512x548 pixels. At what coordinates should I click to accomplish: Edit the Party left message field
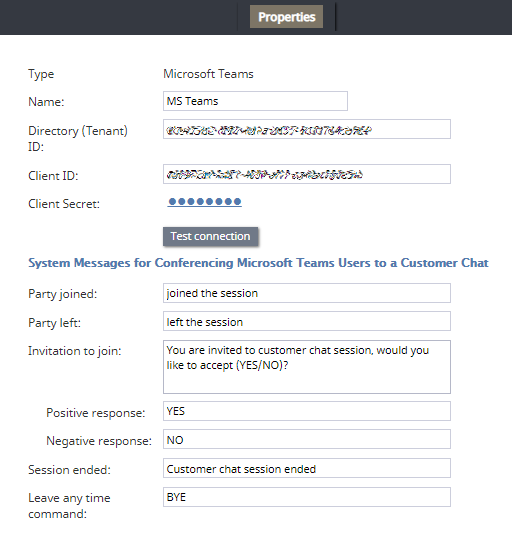[307, 321]
